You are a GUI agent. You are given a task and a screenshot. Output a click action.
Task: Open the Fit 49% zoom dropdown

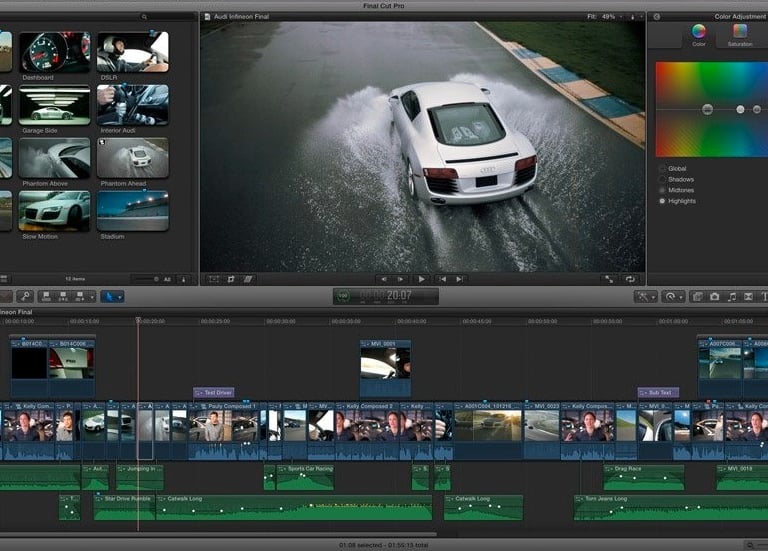pyautogui.click(x=608, y=16)
